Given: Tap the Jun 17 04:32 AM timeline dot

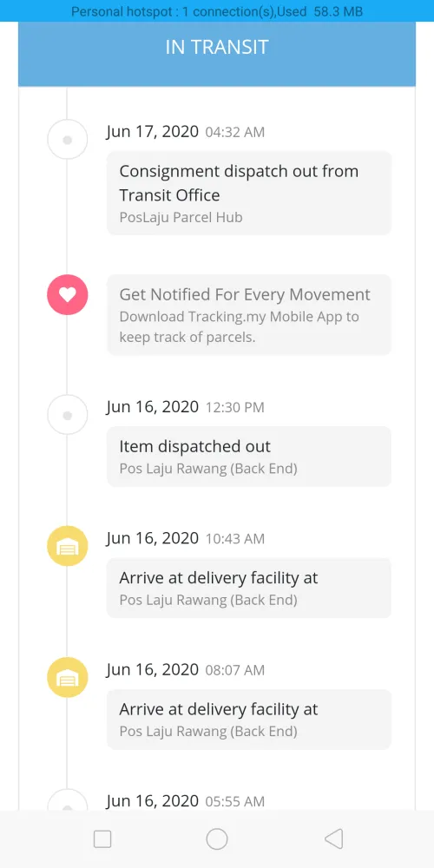Looking at the screenshot, I should pos(68,140).
